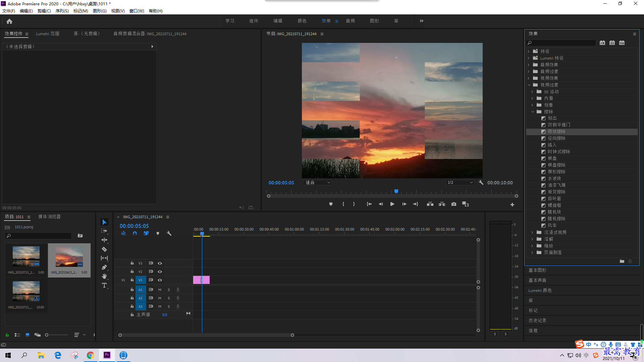Activate the Type tool

click(x=104, y=285)
